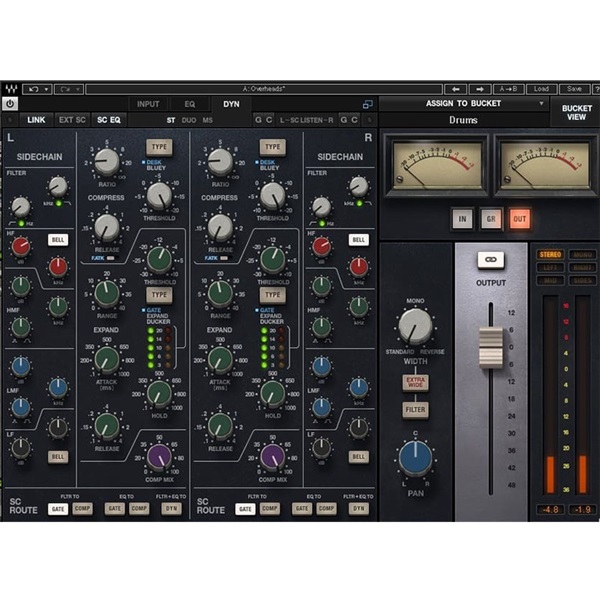Switch to the EQ tab

click(x=190, y=104)
